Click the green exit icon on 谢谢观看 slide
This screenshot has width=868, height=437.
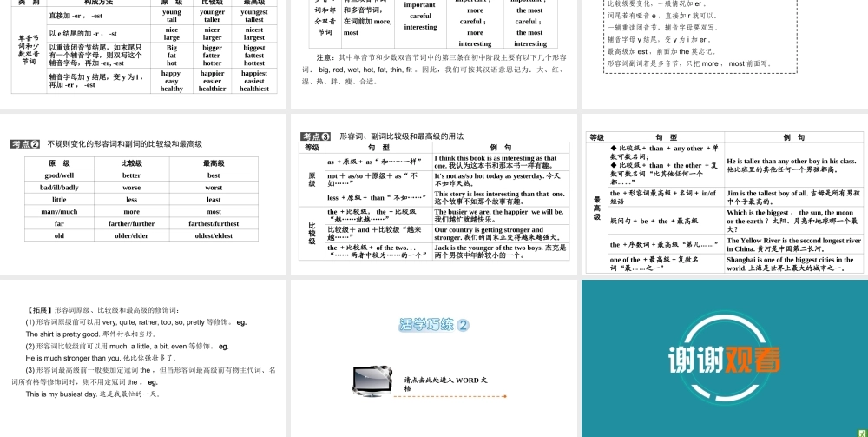(862, 434)
